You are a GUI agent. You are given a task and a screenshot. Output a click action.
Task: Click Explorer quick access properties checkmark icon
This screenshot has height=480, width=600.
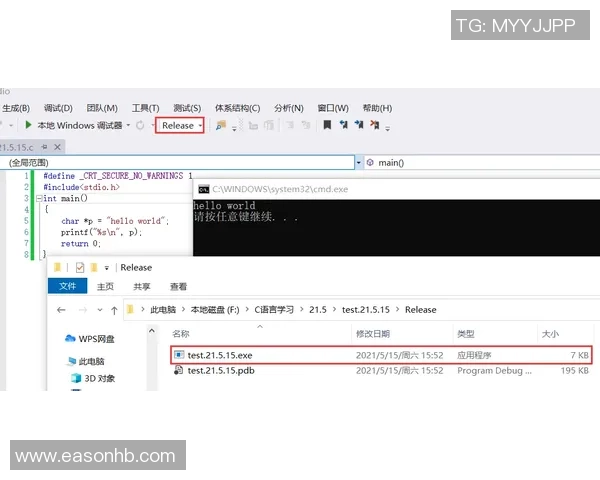pos(80,267)
